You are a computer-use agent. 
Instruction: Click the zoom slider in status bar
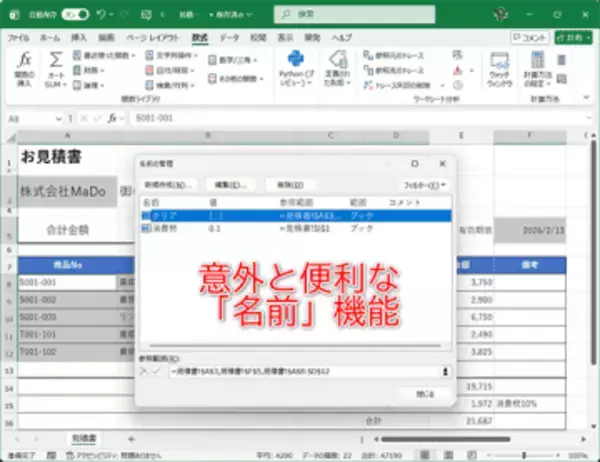[524, 455]
